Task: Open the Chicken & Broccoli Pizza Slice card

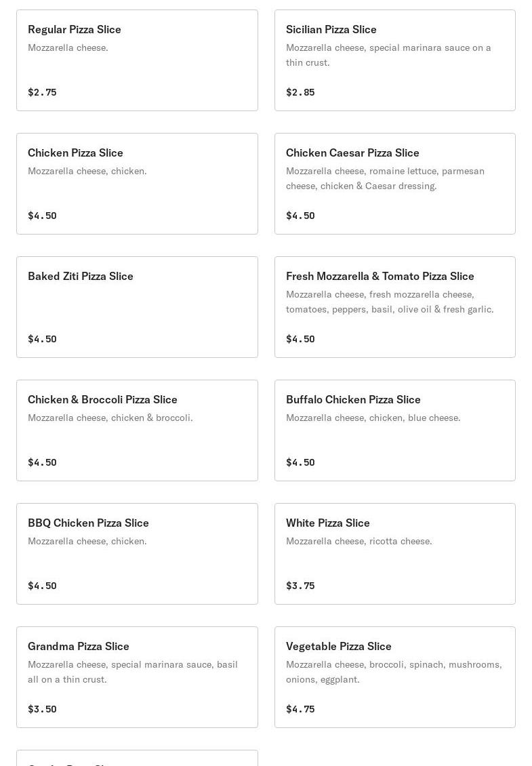Action: click(x=137, y=430)
